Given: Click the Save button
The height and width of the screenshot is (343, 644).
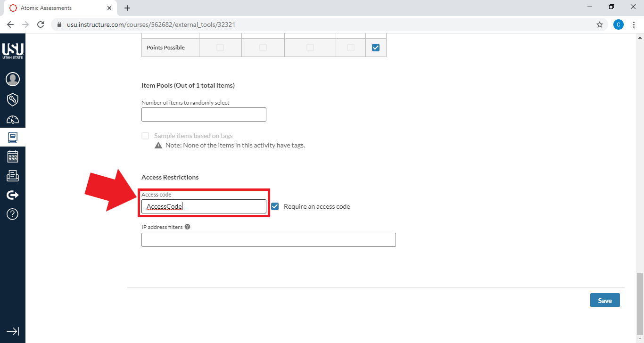Looking at the screenshot, I should click(x=605, y=300).
